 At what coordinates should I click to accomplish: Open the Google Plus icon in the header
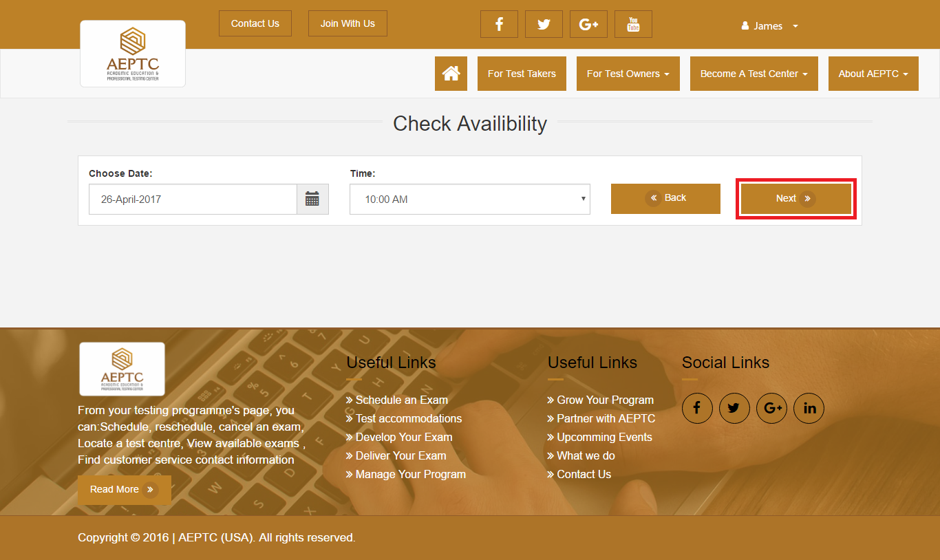click(x=588, y=24)
